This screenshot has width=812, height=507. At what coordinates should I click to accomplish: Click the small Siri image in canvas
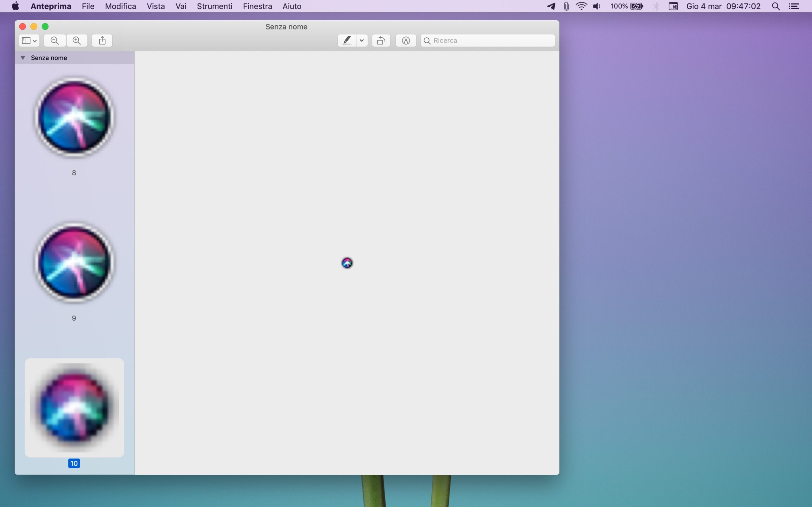[347, 263]
